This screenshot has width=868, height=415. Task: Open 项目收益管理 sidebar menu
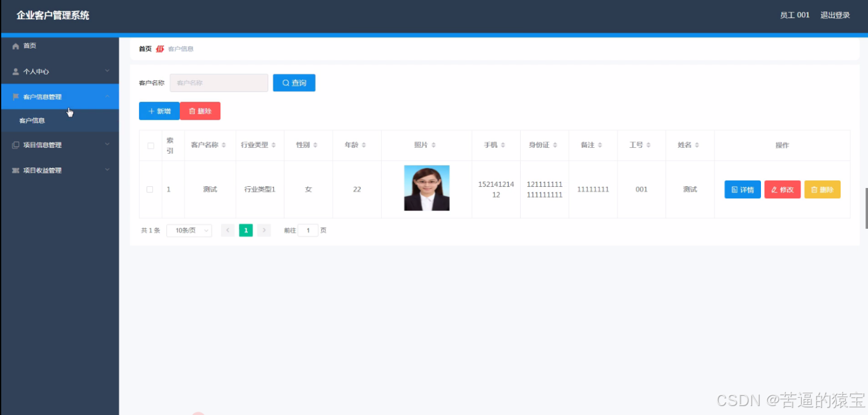[x=60, y=170]
